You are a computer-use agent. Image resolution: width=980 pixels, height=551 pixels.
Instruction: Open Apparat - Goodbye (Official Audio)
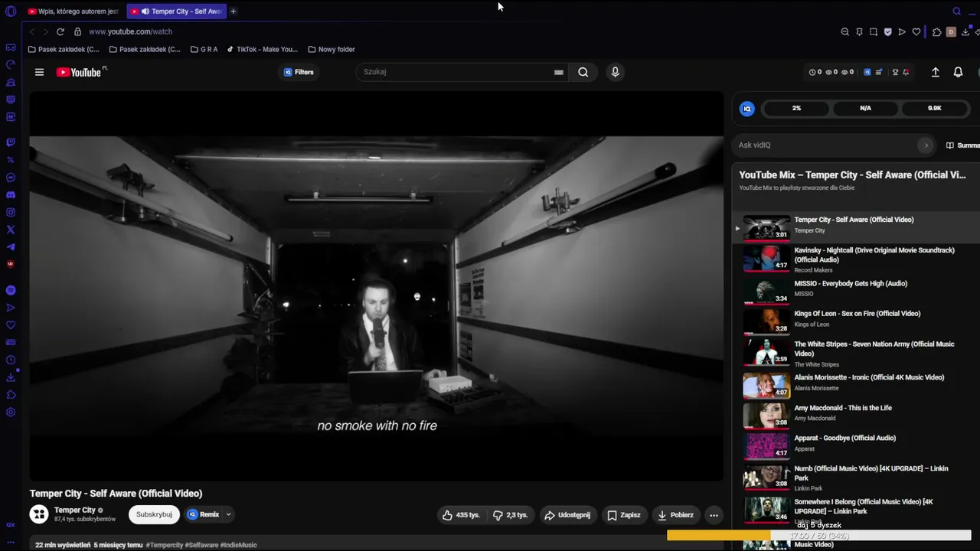coord(845,439)
